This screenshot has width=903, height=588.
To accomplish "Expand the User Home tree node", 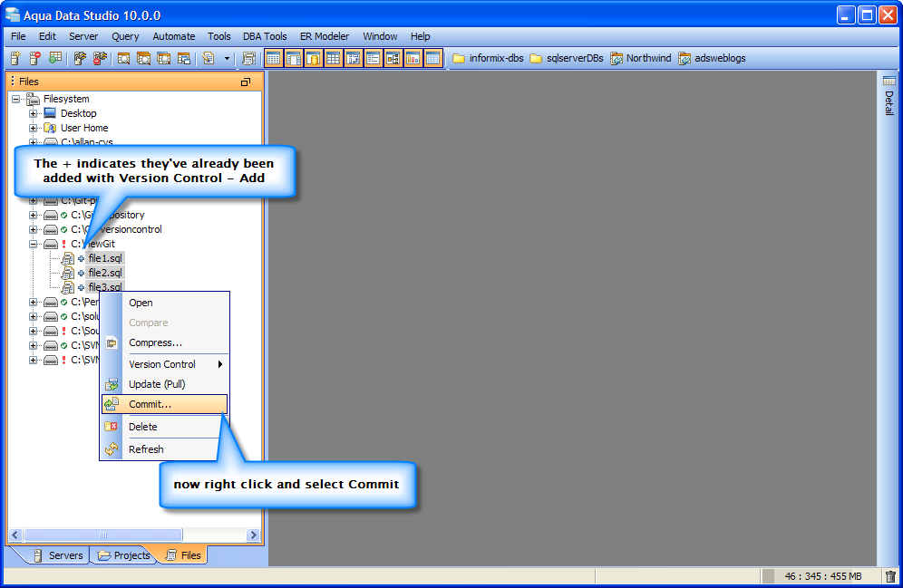I will tap(34, 128).
